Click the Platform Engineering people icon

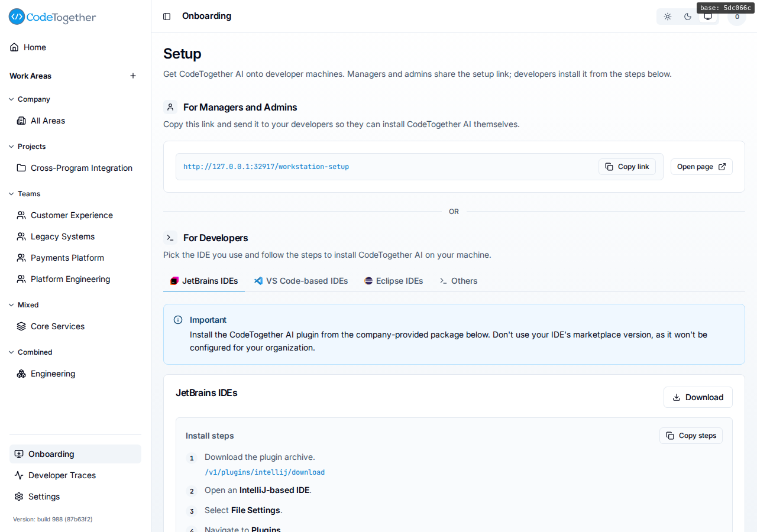21,279
